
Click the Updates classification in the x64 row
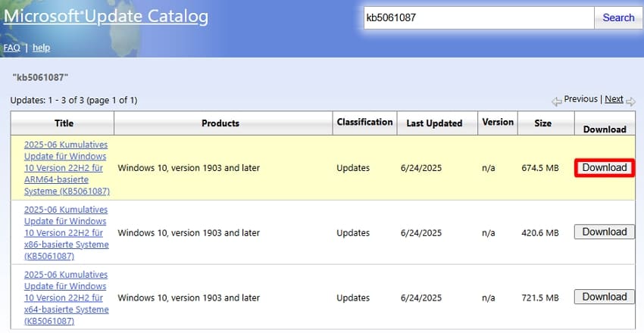tap(353, 297)
